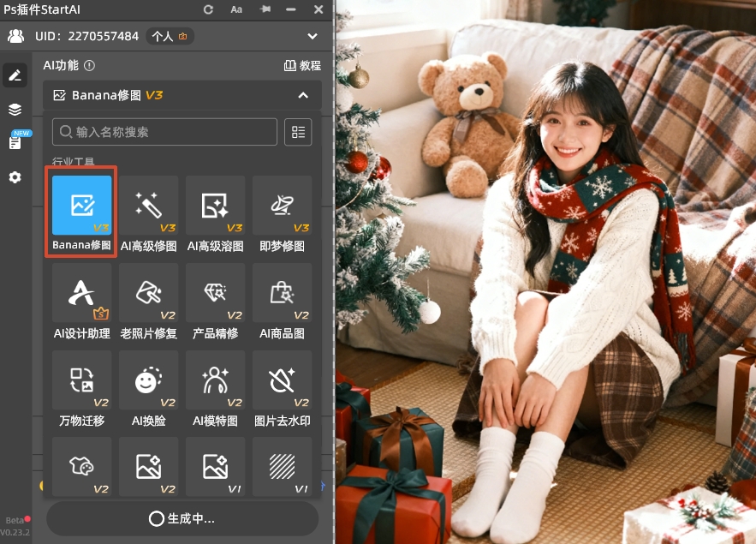Open the 即梦修图 tool
756x544 pixels.
pyautogui.click(x=282, y=206)
